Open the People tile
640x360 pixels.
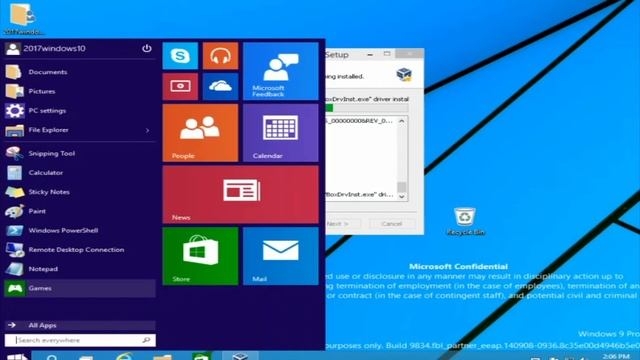pyautogui.click(x=200, y=133)
